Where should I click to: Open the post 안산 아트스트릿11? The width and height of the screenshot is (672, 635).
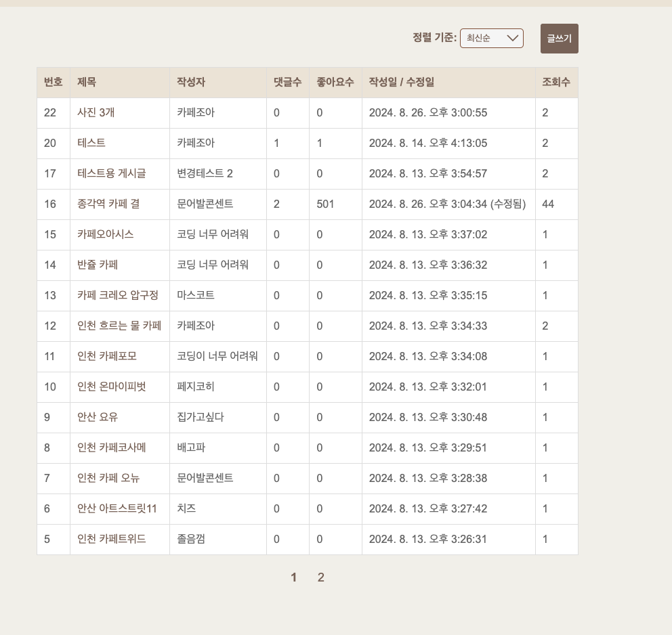tap(117, 508)
